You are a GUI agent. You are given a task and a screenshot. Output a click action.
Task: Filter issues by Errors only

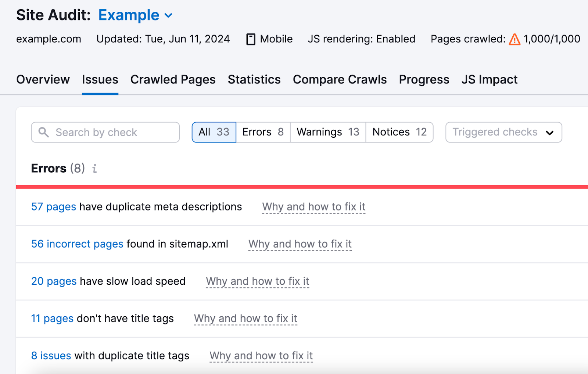(x=263, y=132)
